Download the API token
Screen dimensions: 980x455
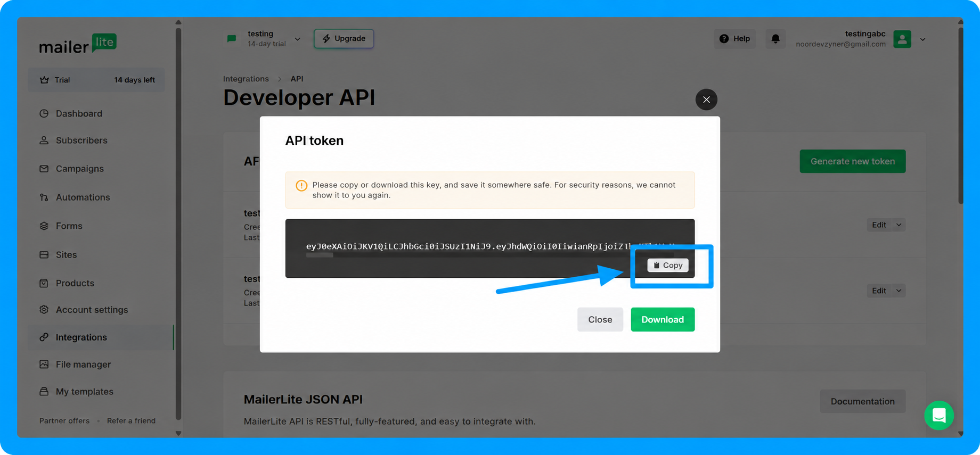663,319
